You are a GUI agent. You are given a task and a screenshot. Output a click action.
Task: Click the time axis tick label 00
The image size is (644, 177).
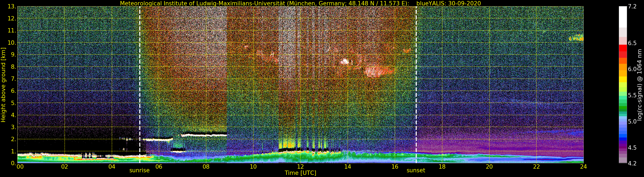[20, 167]
